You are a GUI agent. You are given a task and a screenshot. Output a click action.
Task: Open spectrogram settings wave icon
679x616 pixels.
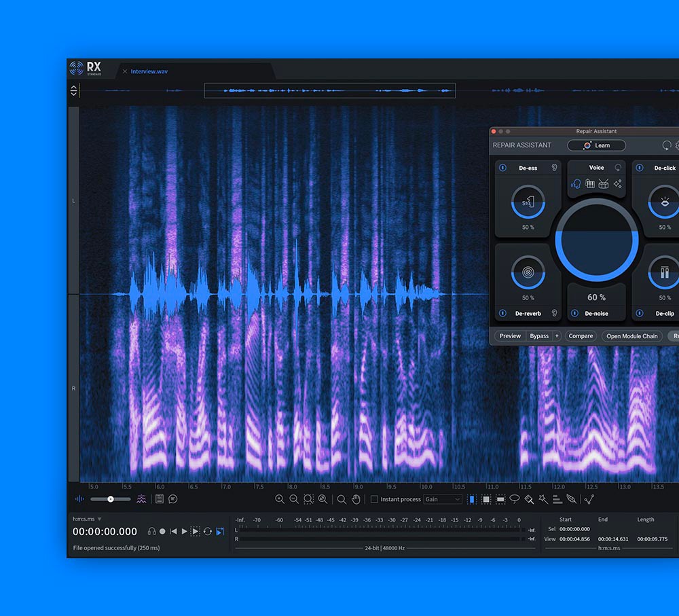click(x=141, y=499)
